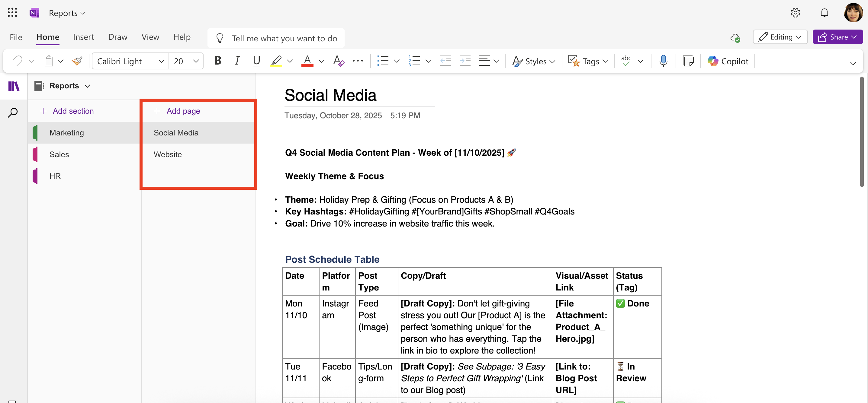Run the spell check tool
The image size is (868, 403).
(626, 61)
